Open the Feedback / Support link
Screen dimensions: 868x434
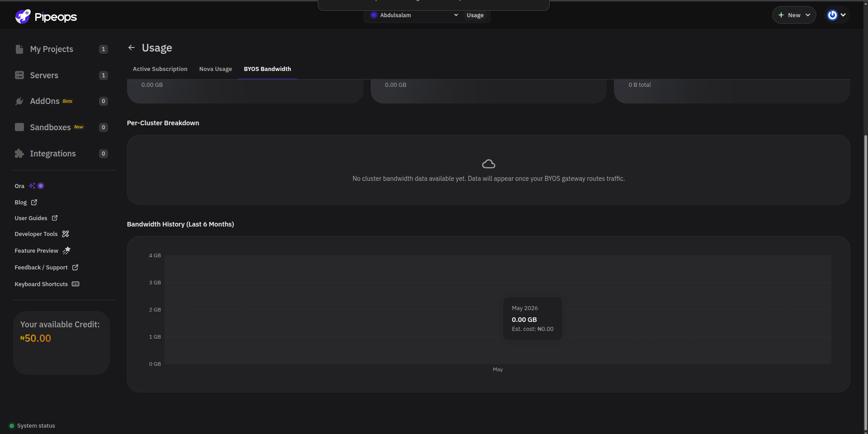[x=47, y=267]
